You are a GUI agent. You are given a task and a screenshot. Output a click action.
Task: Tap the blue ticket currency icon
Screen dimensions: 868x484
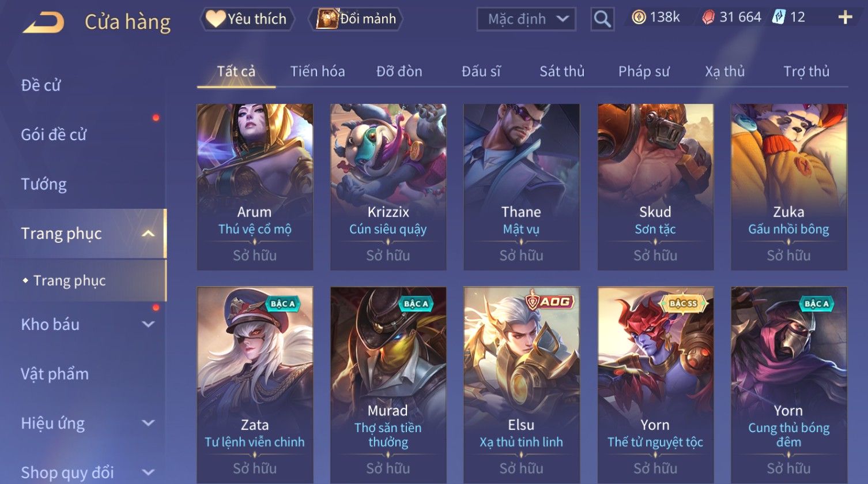tap(779, 17)
